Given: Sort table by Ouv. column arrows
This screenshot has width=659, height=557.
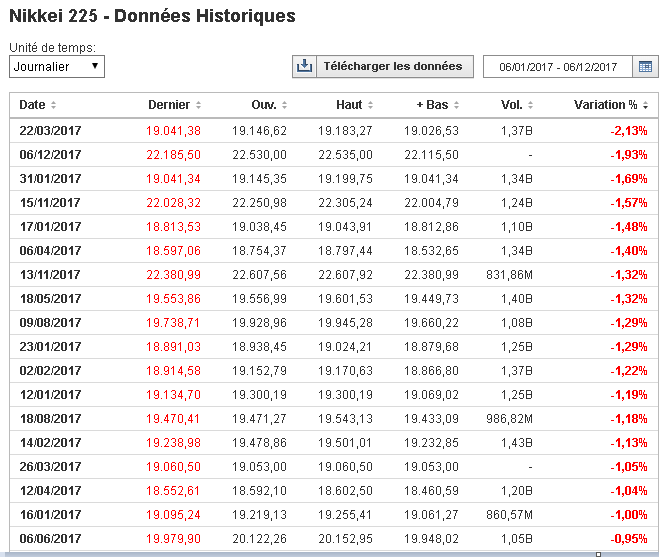Looking at the screenshot, I should pos(285,105).
